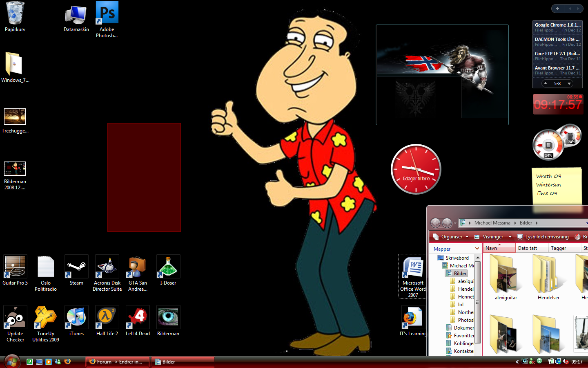
Task: Launch the GTA San Andreas shortcut
Action: (138, 273)
